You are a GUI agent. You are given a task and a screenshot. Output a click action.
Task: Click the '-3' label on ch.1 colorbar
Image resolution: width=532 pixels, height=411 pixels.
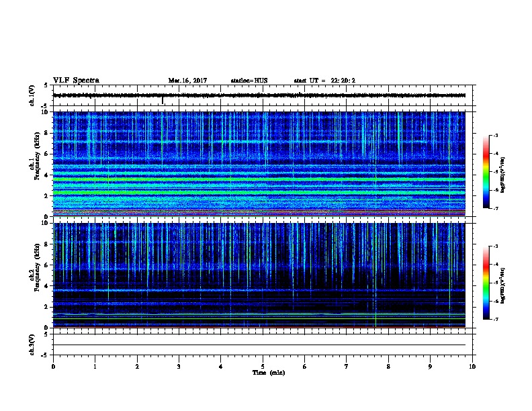click(495, 135)
